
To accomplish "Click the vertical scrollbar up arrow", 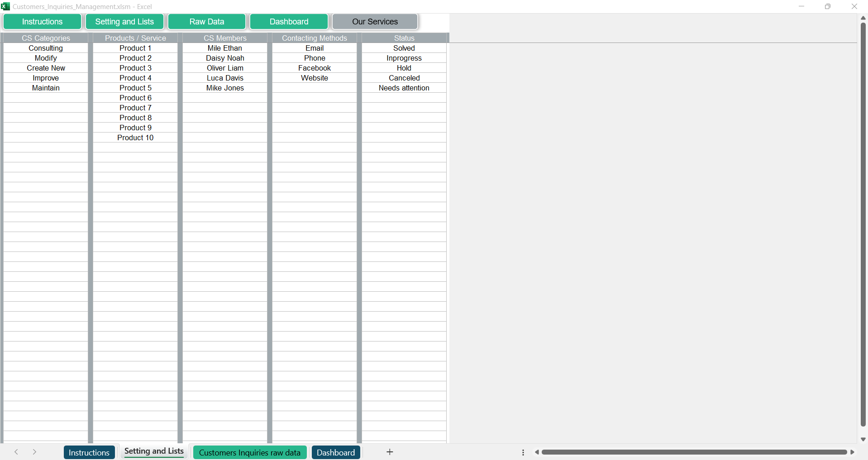I will pyautogui.click(x=863, y=18).
